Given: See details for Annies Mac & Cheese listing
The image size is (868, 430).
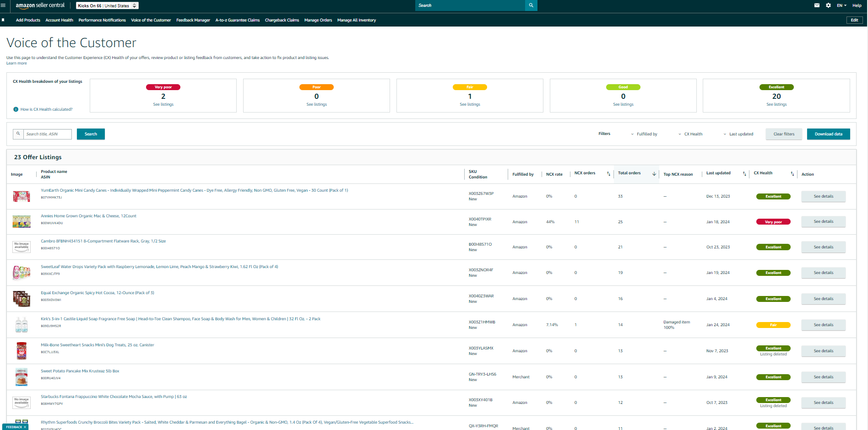Looking at the screenshot, I should pos(823,221).
